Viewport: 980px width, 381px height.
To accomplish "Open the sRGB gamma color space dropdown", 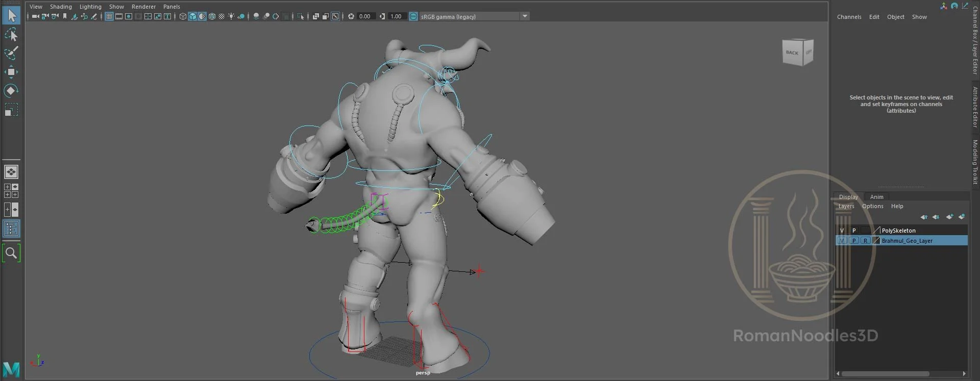I will coord(524,16).
